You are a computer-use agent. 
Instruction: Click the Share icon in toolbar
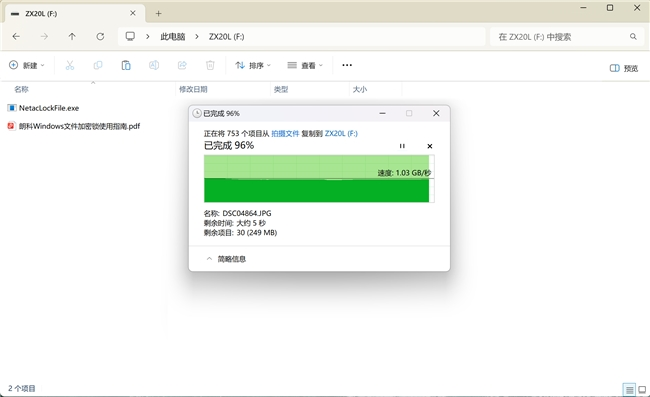tap(182, 65)
